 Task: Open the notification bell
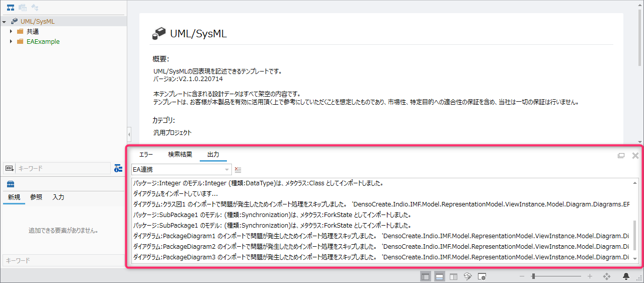pos(626,276)
